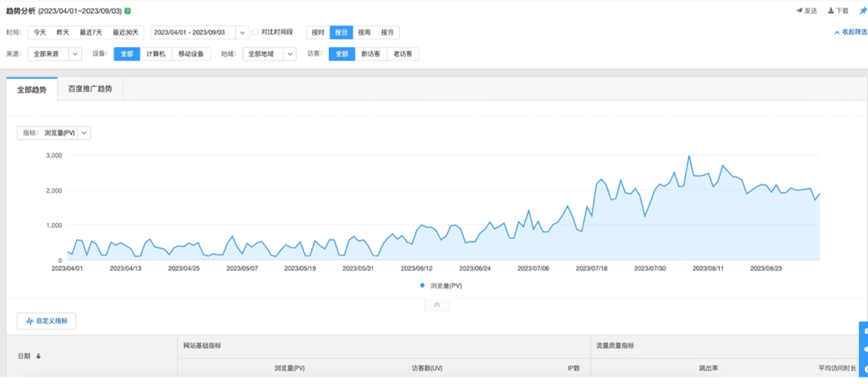The image size is (868, 384).
Task: Click the 浏览量(PV) legend dot
Action: [422, 285]
